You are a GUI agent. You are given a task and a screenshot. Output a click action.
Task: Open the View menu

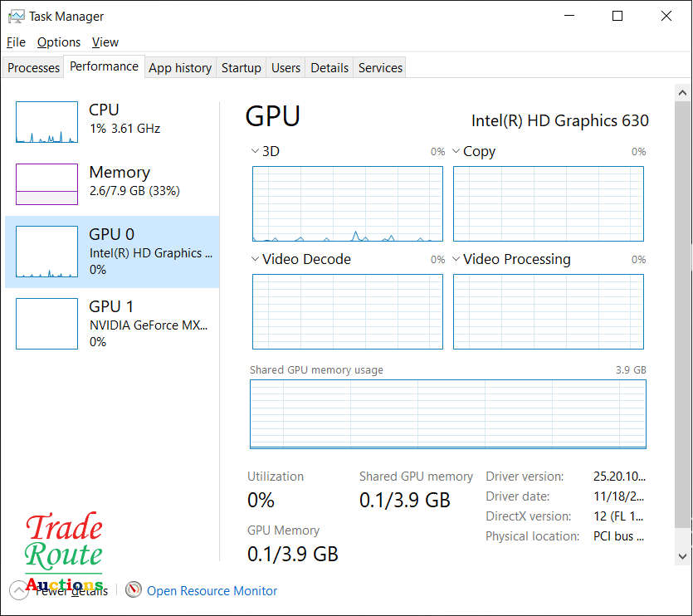point(105,42)
